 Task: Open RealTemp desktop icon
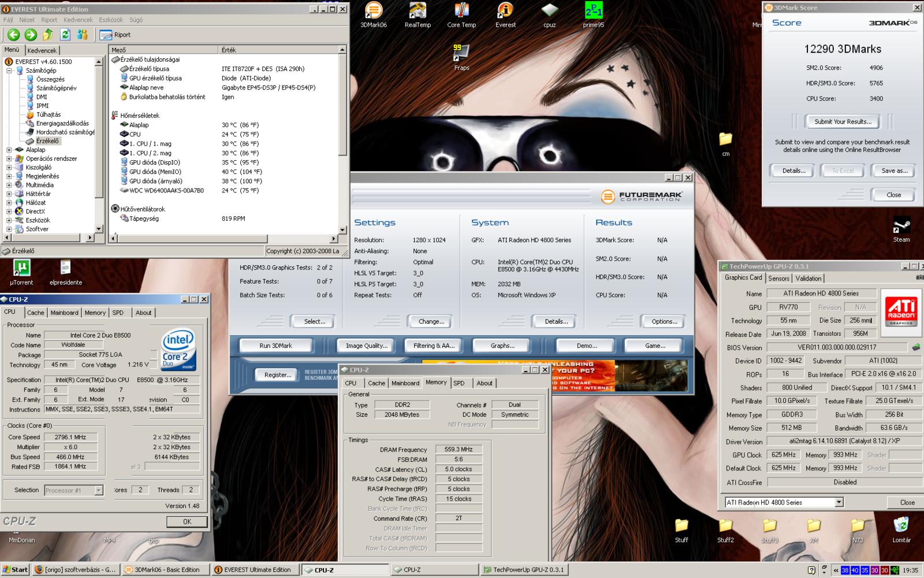pyautogui.click(x=418, y=15)
